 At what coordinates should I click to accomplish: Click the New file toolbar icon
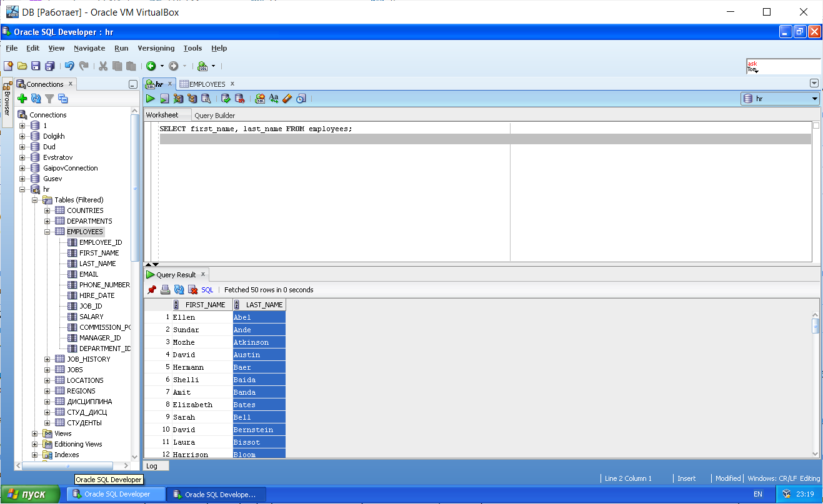(x=8, y=66)
